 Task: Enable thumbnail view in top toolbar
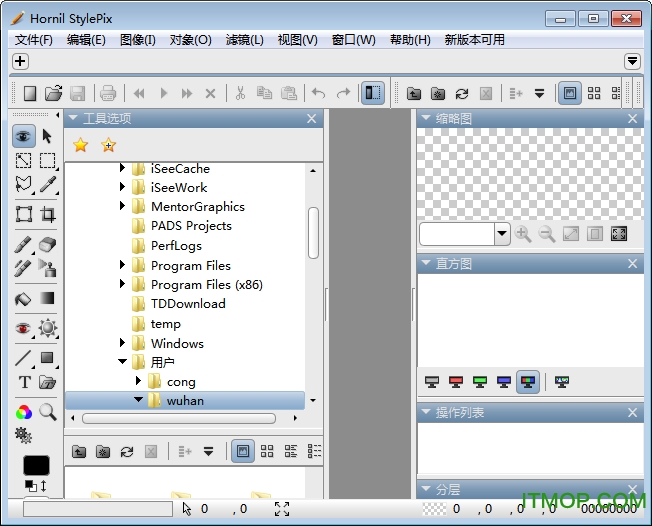(x=570, y=93)
